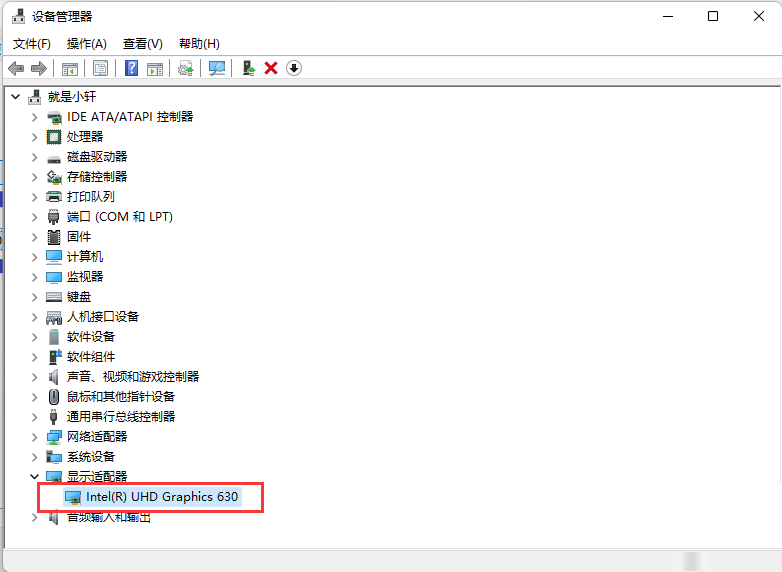Select the 网络适配器 category label
Screen dimensions: 782x572
coord(97,436)
